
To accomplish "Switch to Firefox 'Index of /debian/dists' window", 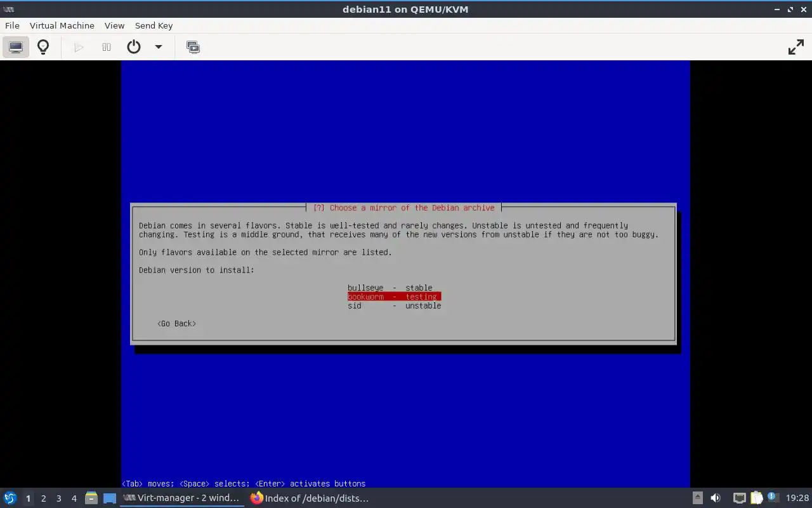I will [x=310, y=498].
